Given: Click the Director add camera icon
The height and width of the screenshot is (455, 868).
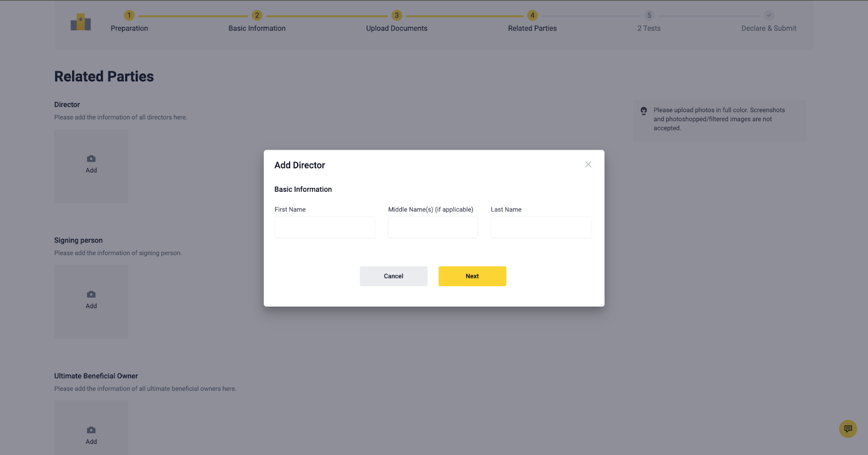Looking at the screenshot, I should [x=91, y=159].
